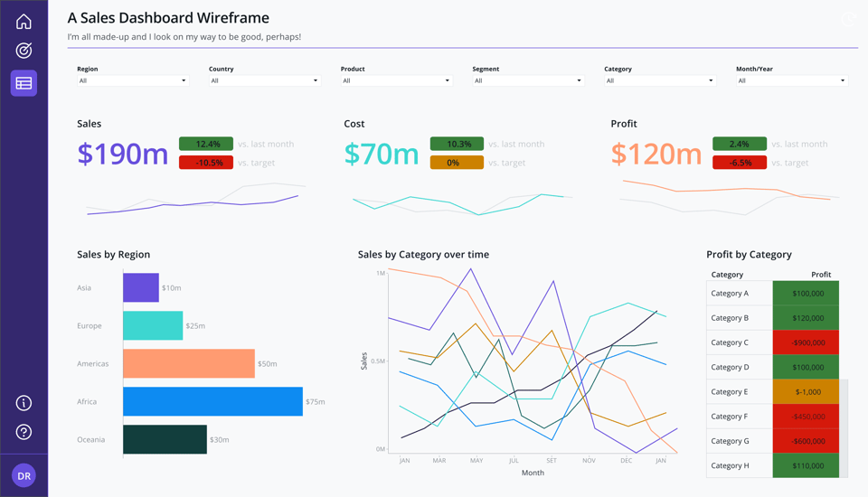Click the 10.3% Cost vs. last month badge
Screen dimensions: 868x497
tap(457, 144)
